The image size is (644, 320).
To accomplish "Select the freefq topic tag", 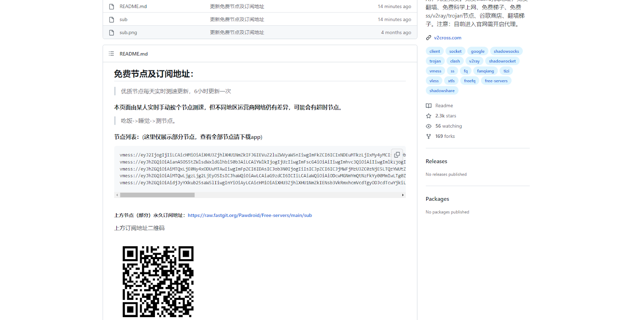I will pos(469,81).
